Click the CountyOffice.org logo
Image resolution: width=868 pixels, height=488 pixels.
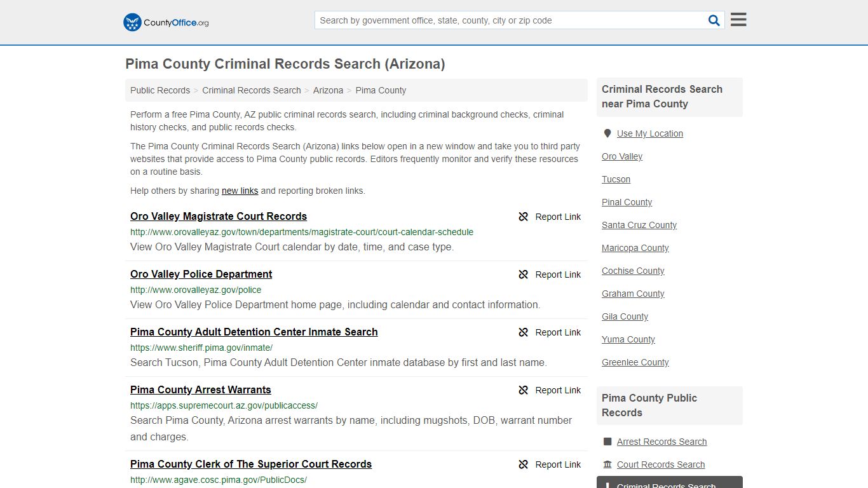166,22
